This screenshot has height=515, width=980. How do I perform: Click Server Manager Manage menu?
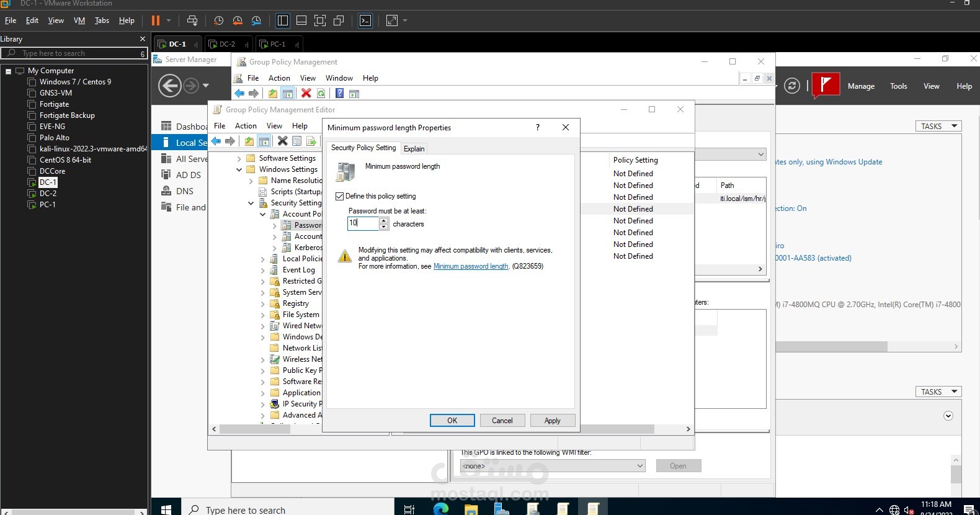[862, 86]
